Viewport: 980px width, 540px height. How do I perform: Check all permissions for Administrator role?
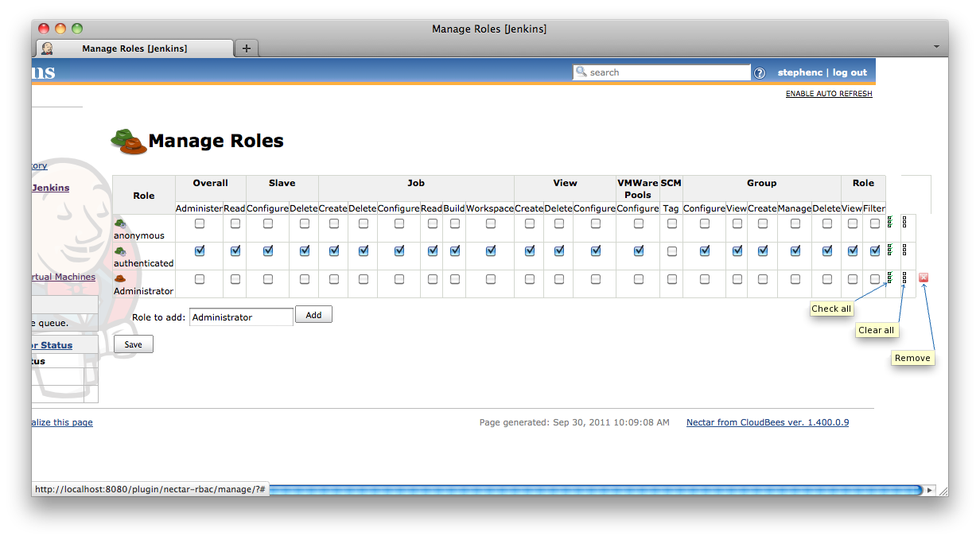click(x=889, y=278)
